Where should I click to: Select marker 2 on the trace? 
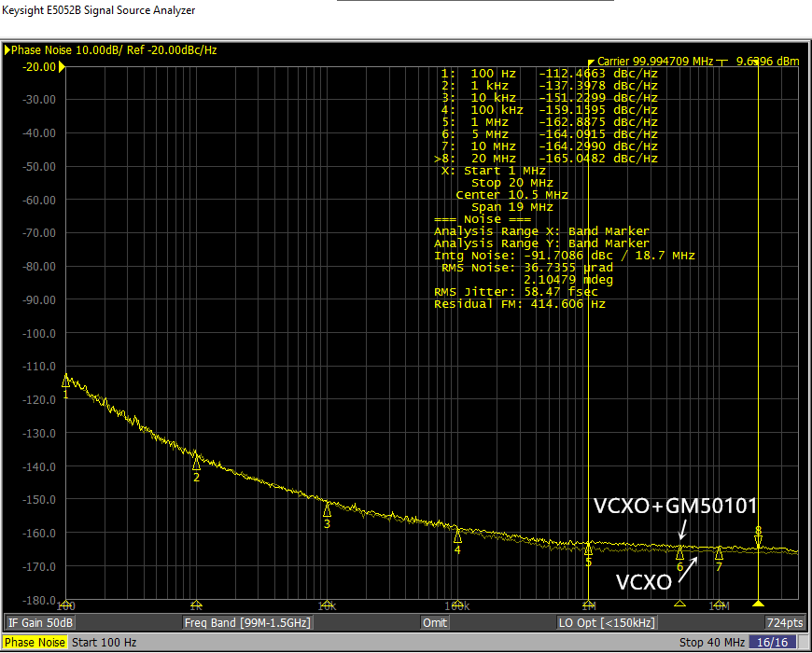pos(196,463)
